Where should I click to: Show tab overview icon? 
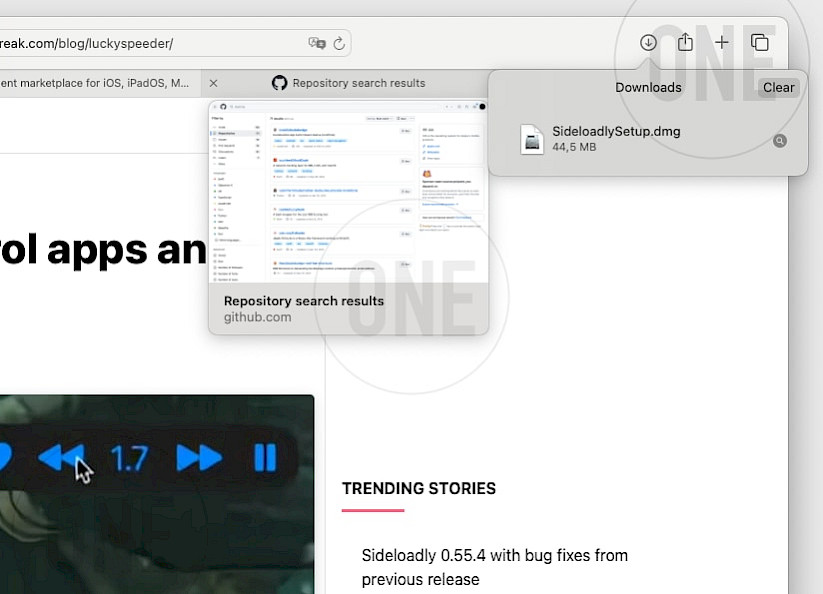[759, 43]
